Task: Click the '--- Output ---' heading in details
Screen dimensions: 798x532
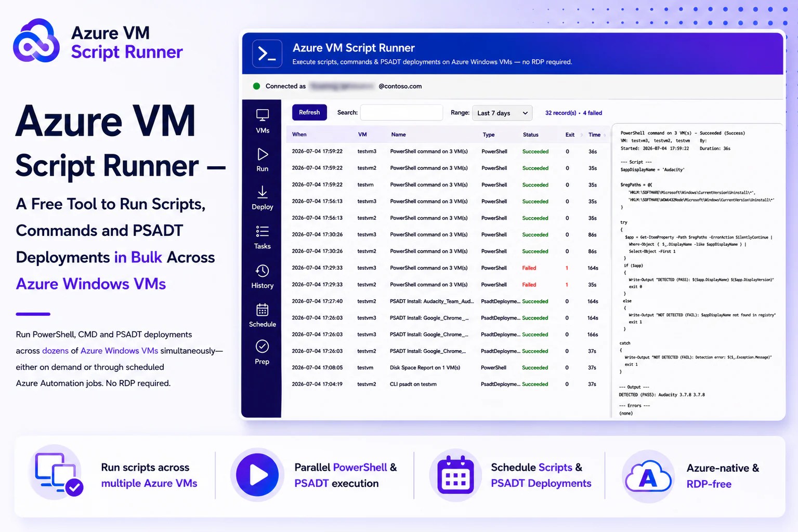Action: 634,387
